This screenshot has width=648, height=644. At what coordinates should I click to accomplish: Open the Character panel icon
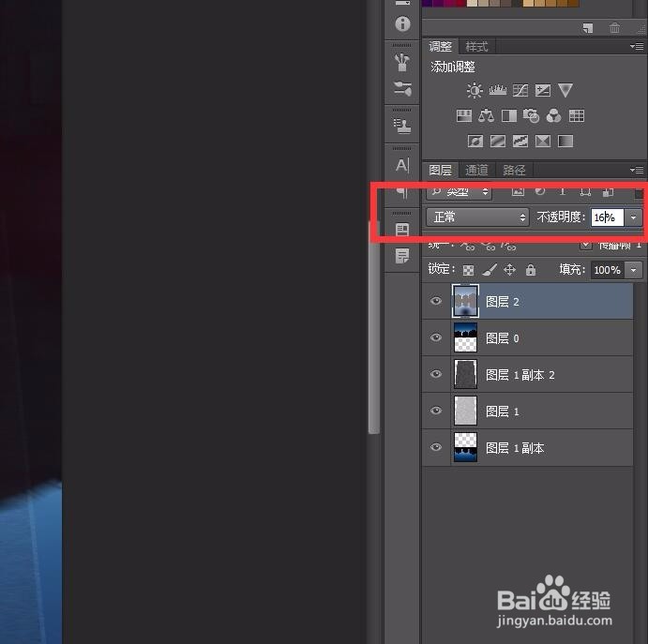(x=402, y=165)
